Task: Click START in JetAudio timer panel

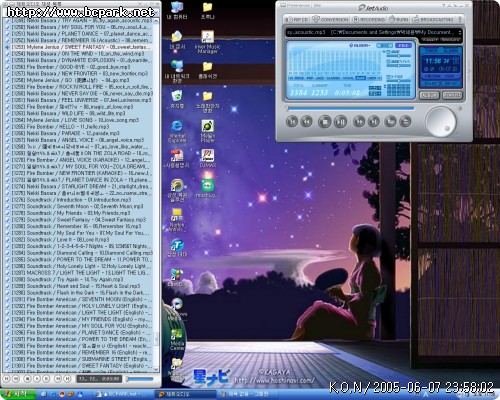Action: (431, 83)
